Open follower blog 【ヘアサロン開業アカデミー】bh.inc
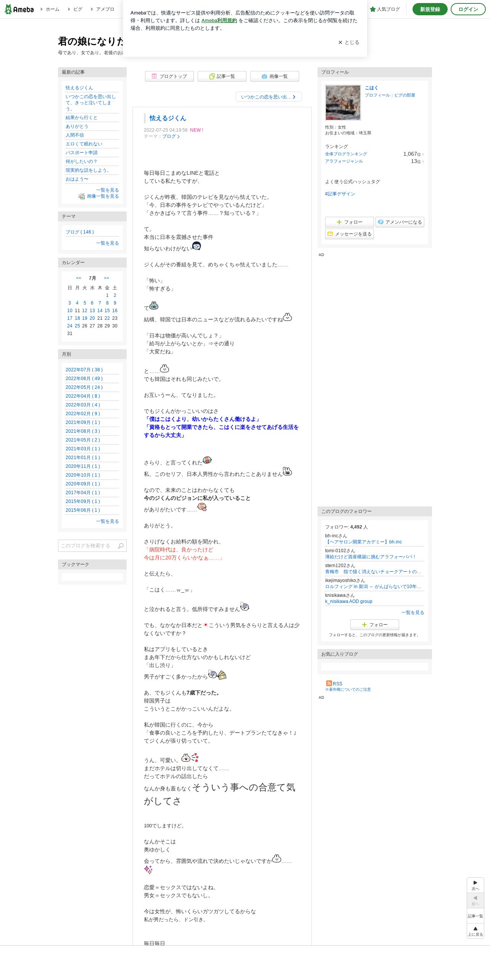The width and height of the screenshot is (490, 980). pos(364,542)
